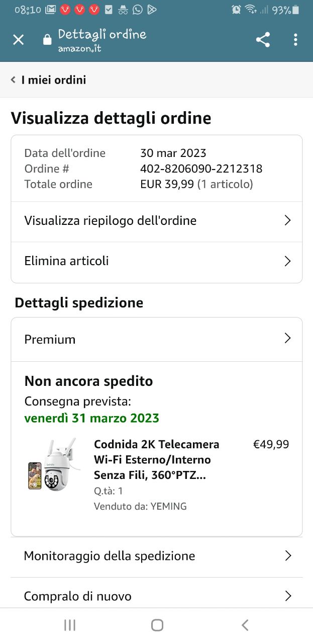This screenshot has width=313, height=644.
Task: Tap the padlock site security icon
Action: pyautogui.click(x=47, y=40)
